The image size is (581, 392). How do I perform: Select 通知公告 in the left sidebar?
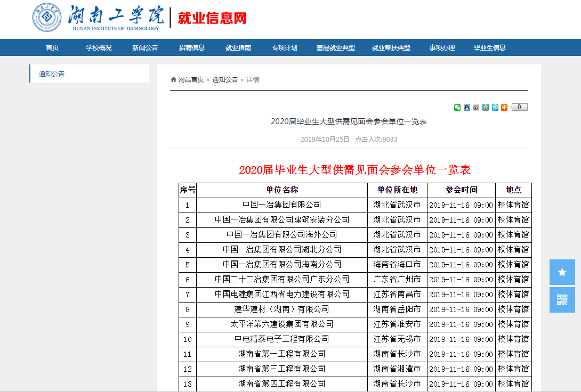coord(52,74)
